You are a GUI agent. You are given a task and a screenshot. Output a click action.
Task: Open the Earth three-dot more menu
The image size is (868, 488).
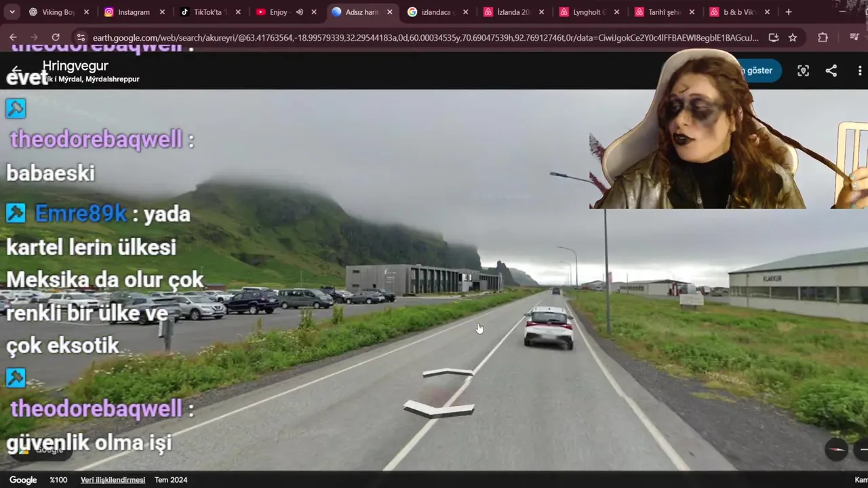click(x=860, y=70)
